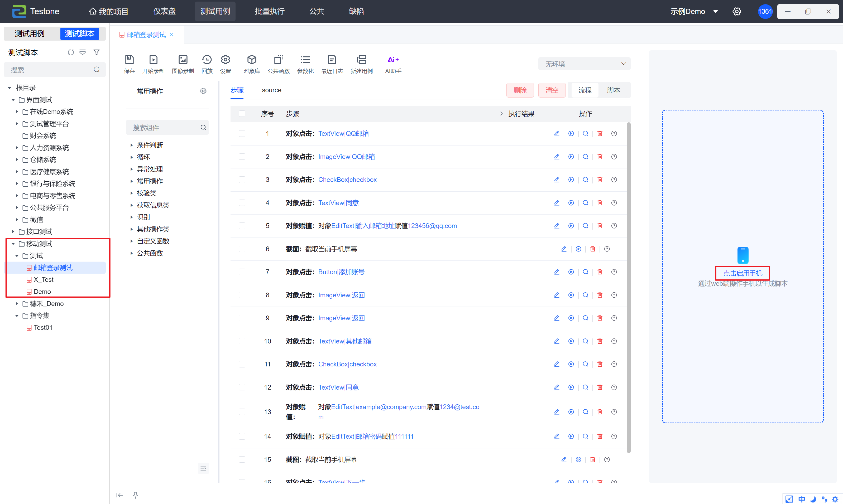Click the 点击启用手机 link

743,273
